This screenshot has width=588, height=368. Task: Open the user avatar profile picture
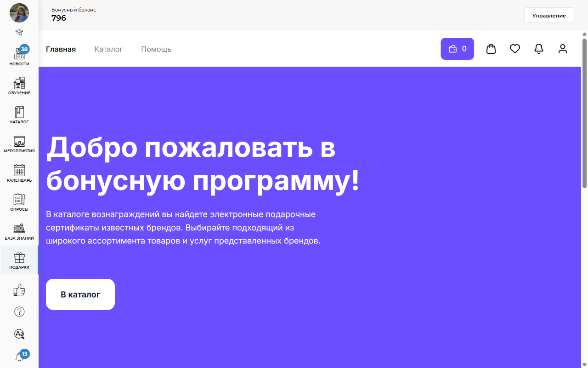(19, 13)
